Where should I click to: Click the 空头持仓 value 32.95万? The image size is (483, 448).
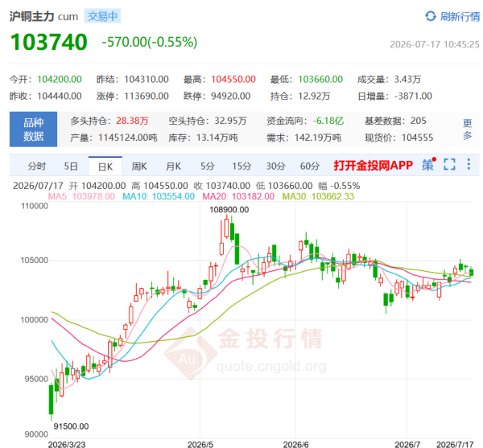tap(230, 121)
